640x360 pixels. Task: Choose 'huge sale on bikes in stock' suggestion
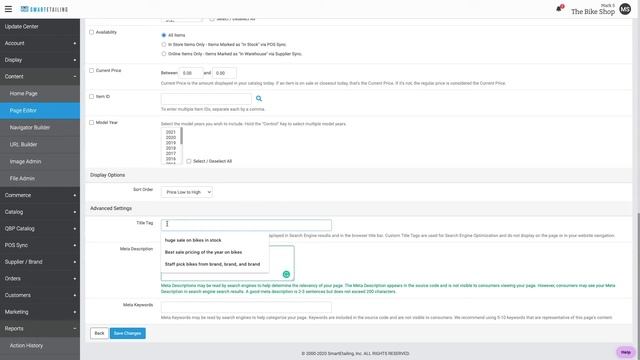pos(215,240)
